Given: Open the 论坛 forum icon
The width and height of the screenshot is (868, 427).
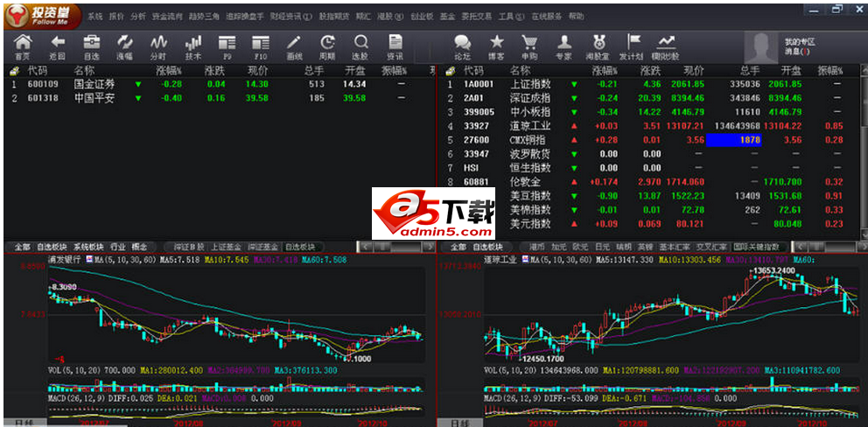Looking at the screenshot, I should click(x=462, y=45).
